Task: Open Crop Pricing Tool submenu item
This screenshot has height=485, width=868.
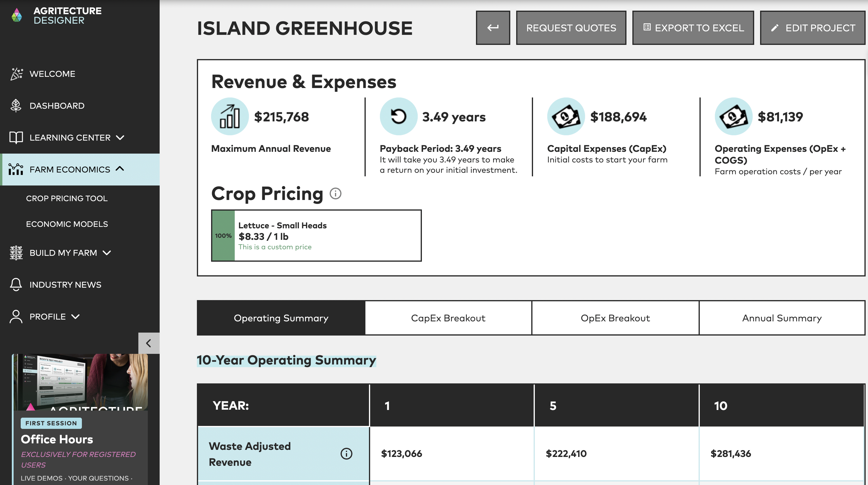Action: [x=67, y=198]
